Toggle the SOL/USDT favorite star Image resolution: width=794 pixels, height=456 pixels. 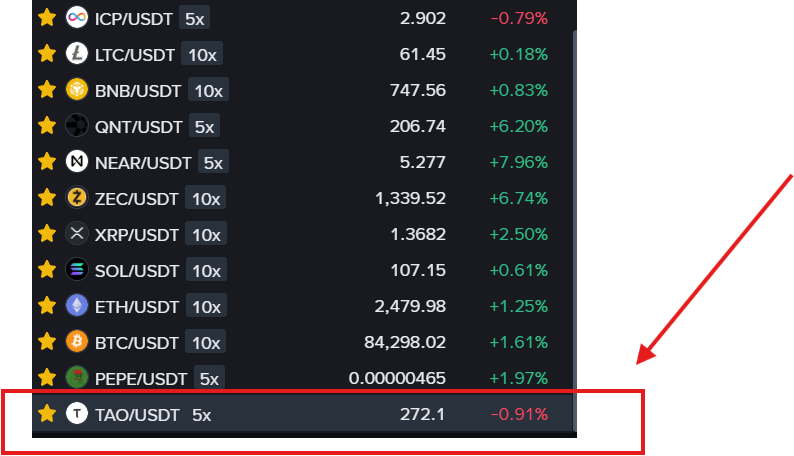[x=47, y=270]
